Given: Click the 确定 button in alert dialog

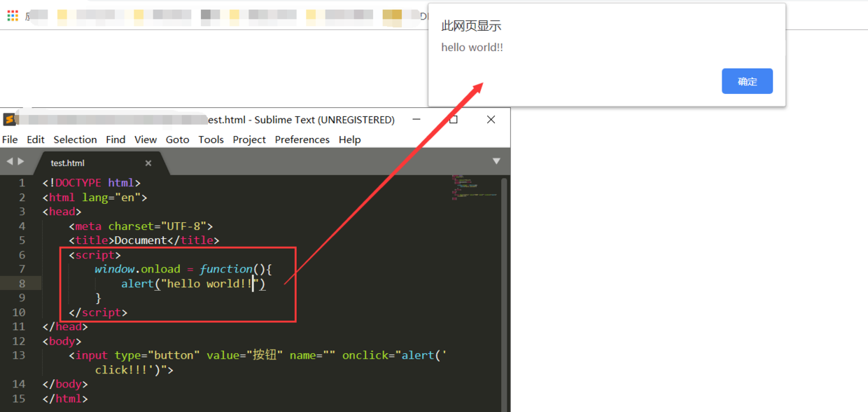Looking at the screenshot, I should point(747,81).
